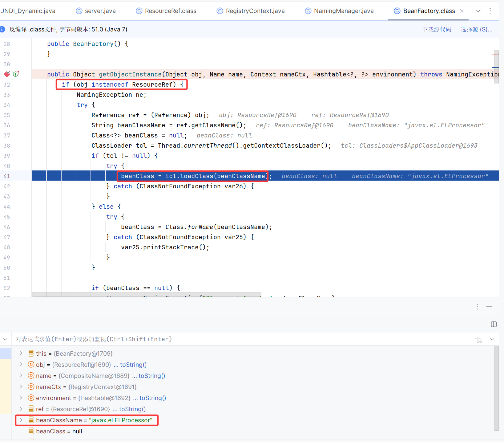The height and width of the screenshot is (442, 504).
Task: Click the green circled-I gutter icon
Action: tap(16, 74)
